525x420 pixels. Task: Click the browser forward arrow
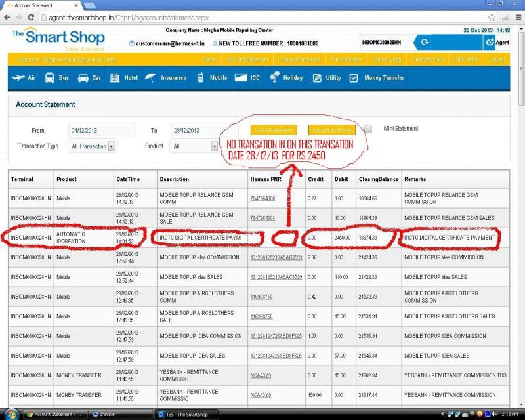19,18
